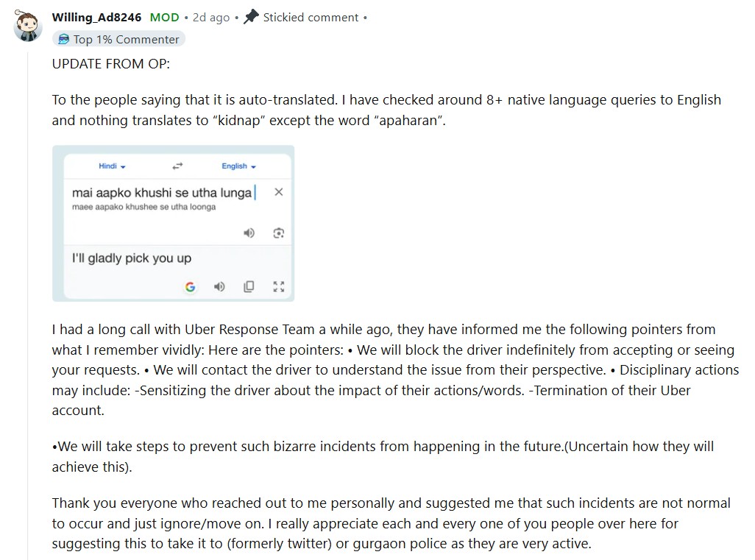Copy the translated text with copy icon
The width and height of the screenshot is (755, 560).
(x=249, y=287)
